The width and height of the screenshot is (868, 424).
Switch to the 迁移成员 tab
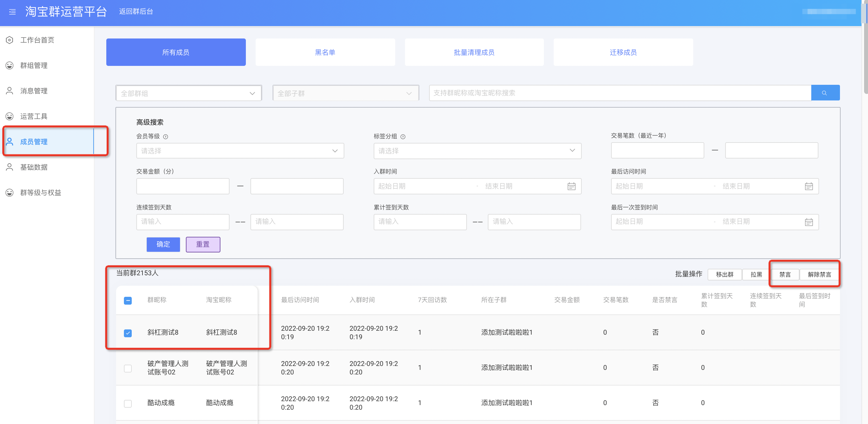click(623, 52)
